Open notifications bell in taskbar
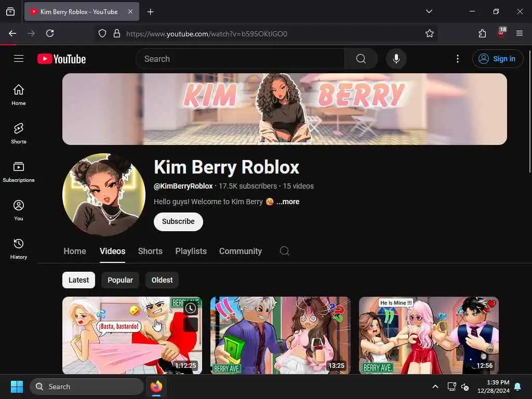 (x=518, y=387)
